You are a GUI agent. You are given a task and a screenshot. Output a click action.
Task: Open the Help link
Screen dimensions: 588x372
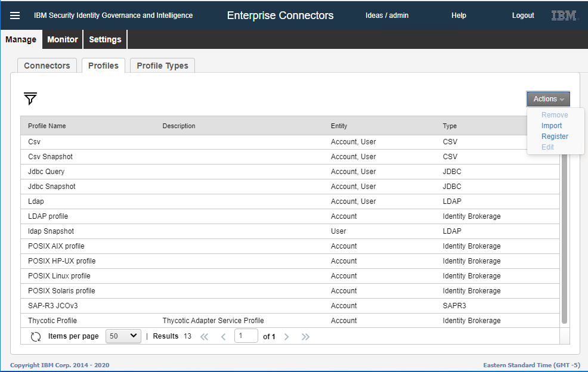[x=459, y=15]
